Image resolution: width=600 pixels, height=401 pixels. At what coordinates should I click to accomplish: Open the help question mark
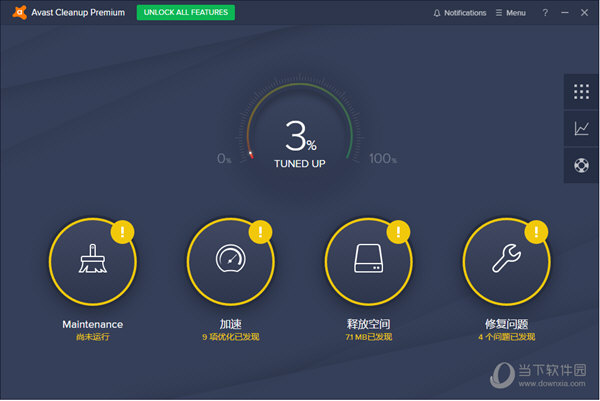pyautogui.click(x=545, y=13)
